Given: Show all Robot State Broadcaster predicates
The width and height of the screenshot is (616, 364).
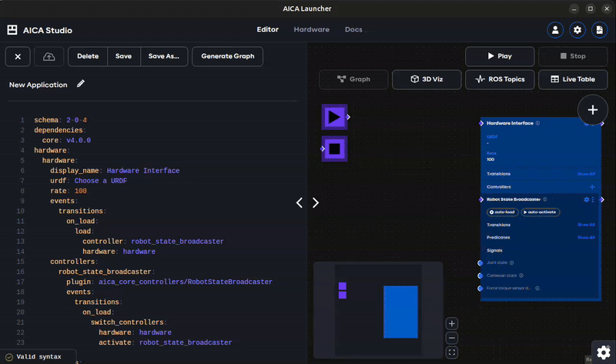Looking at the screenshot, I should (586, 238).
